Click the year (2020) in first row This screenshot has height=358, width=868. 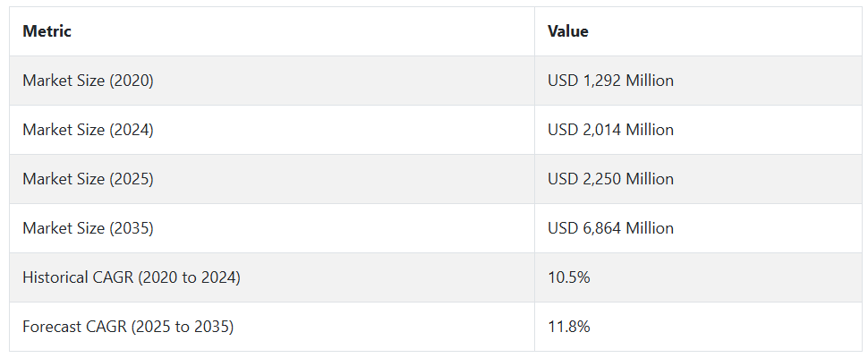click(132, 81)
